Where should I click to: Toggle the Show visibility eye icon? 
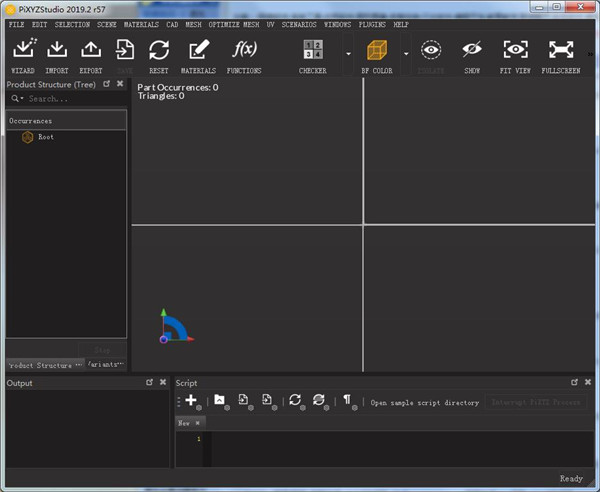472,50
